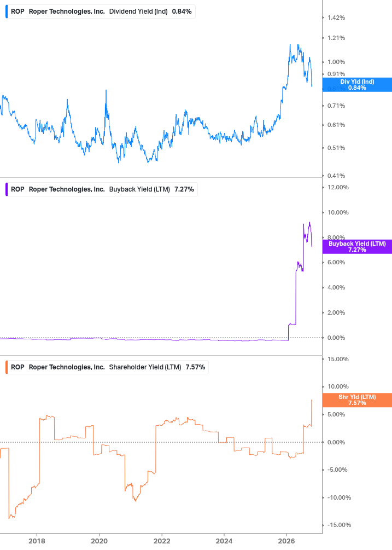Click the 5.00% shareholder yield axis label
Viewport: 392px width, 550px height.
(x=336, y=415)
